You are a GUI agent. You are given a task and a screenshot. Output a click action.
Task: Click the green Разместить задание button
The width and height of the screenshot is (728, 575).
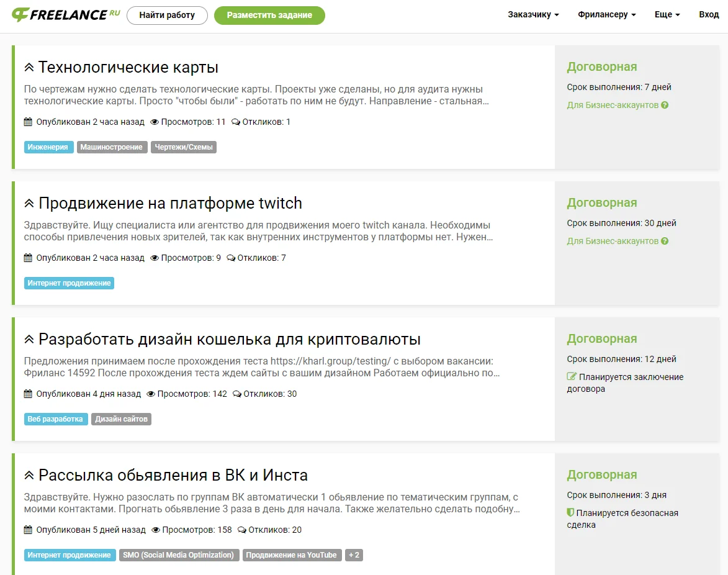tap(269, 16)
